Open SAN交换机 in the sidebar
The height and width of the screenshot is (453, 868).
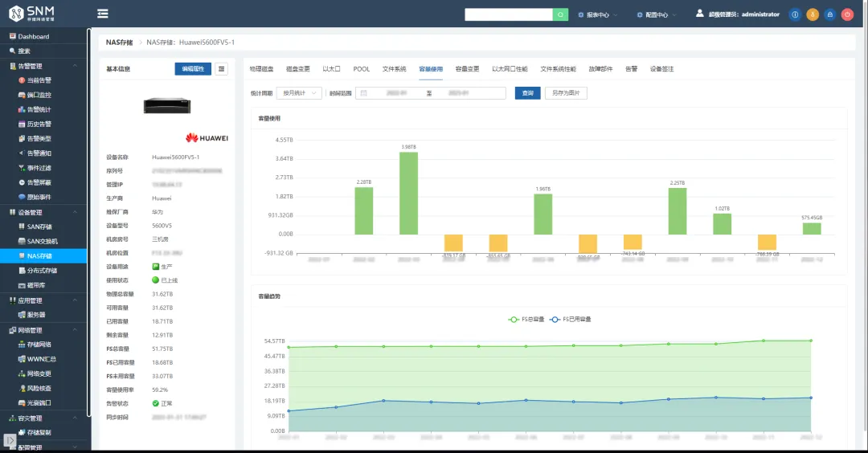click(x=42, y=241)
